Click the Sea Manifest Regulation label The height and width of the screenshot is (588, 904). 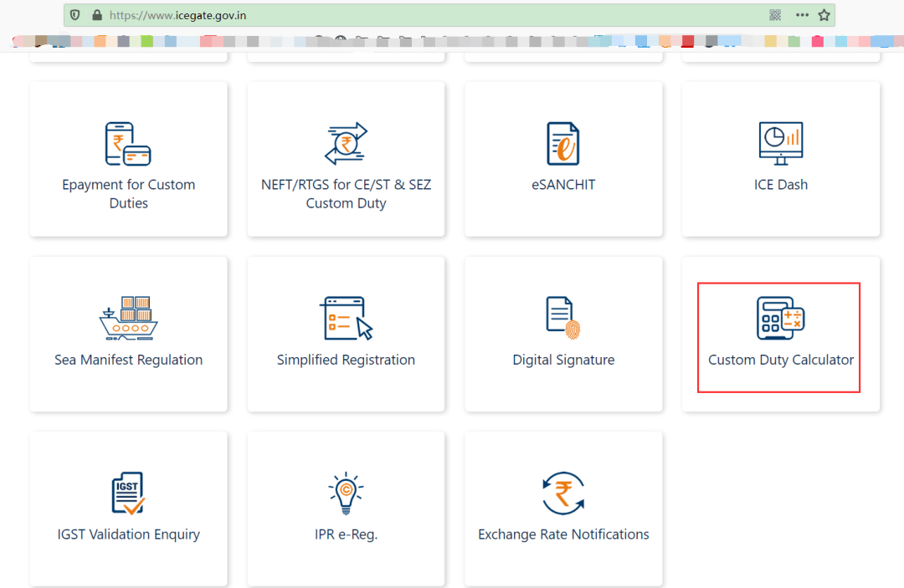pyautogui.click(x=128, y=360)
